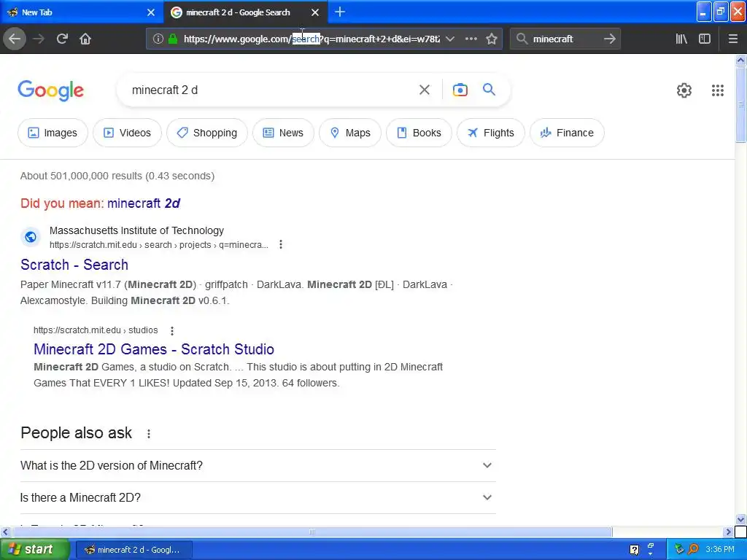Expand 'What is the 2D version of Minecraft?'

coord(258,465)
